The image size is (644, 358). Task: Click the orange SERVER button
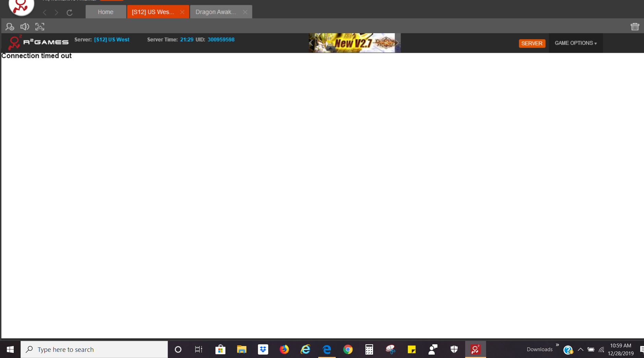(532, 43)
